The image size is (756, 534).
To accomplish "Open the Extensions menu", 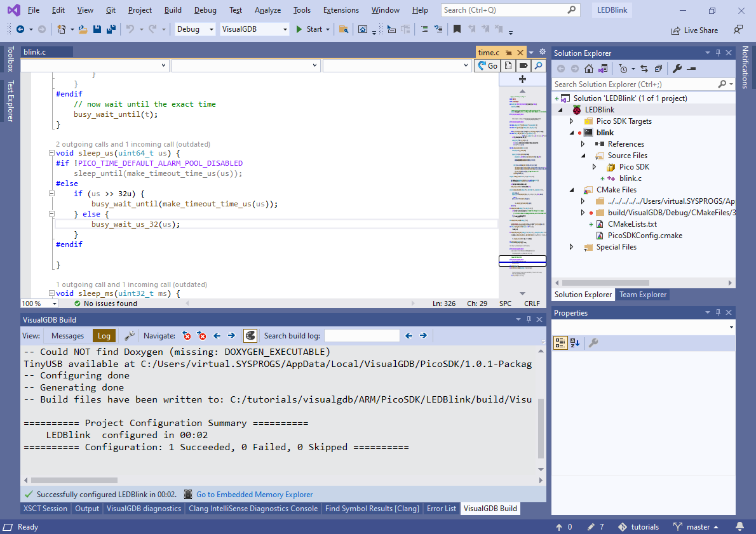I will coord(341,10).
